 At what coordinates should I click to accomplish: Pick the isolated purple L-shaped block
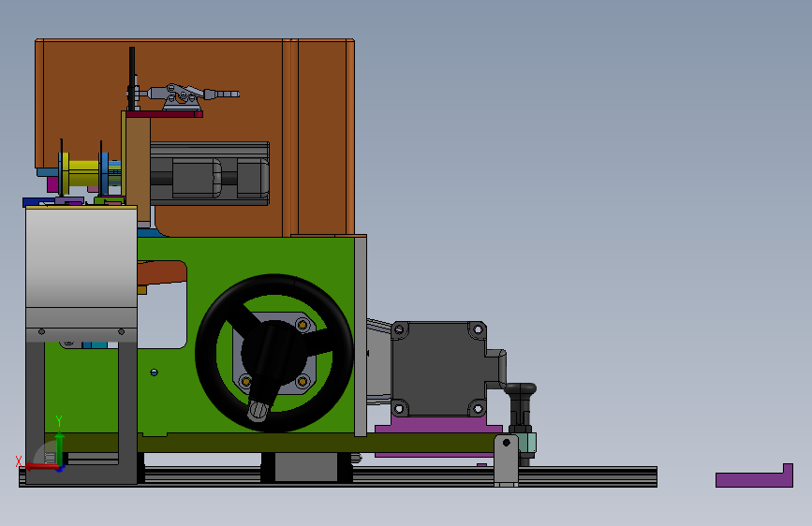pyautogui.click(x=754, y=479)
